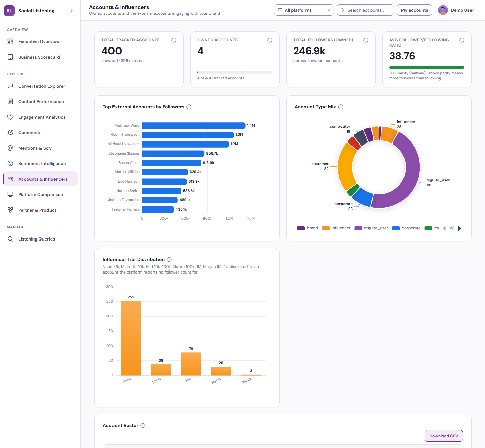Click the Engagement Analytics heart icon

10,117
